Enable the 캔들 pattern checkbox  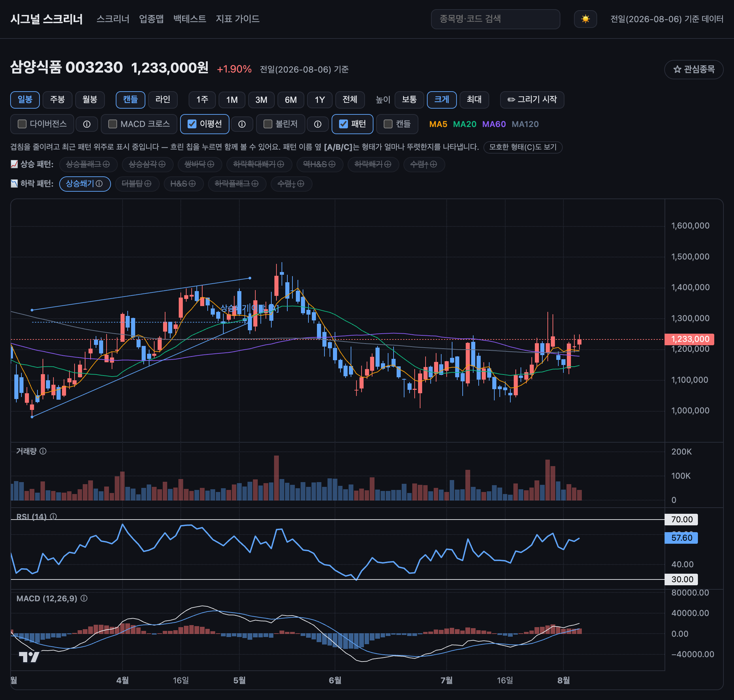click(388, 124)
